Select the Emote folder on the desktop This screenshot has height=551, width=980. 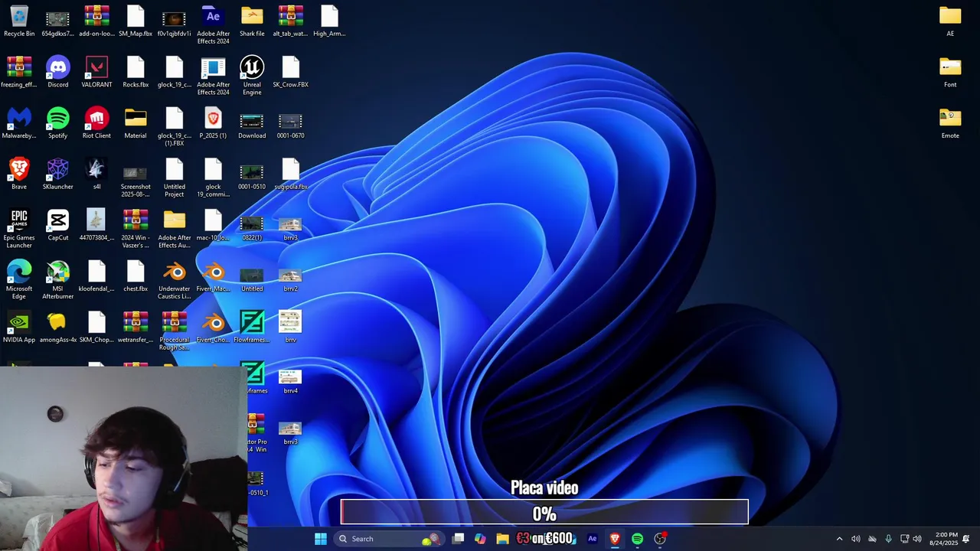pyautogui.click(x=950, y=124)
